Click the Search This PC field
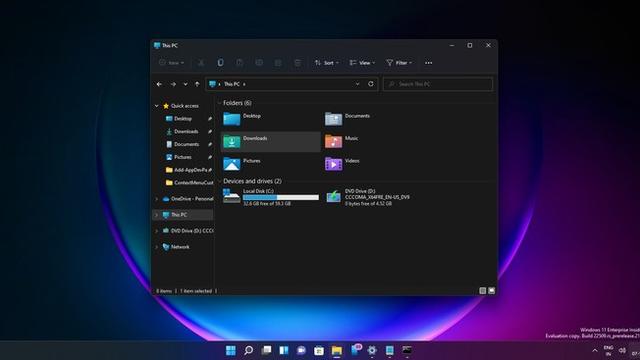 click(438, 84)
